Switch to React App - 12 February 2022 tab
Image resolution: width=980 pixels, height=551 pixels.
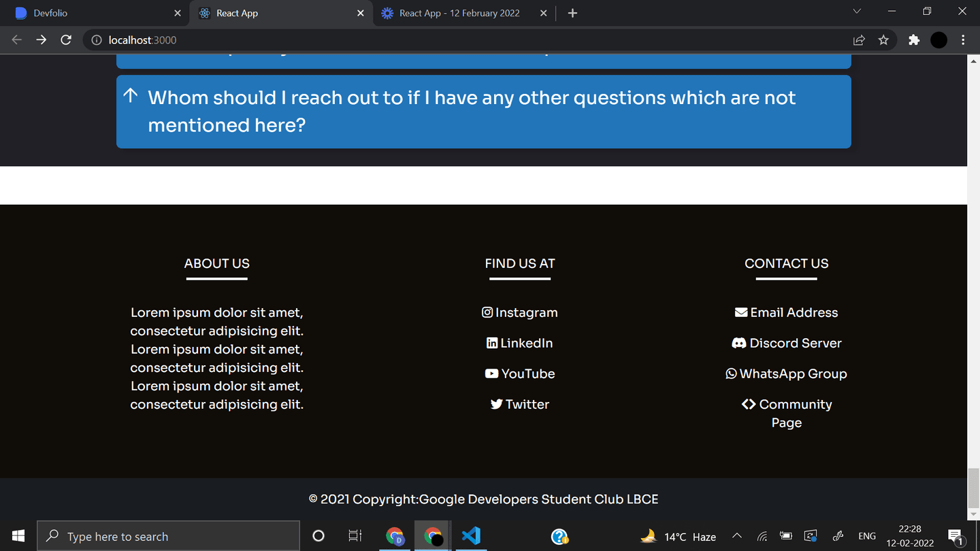(464, 13)
